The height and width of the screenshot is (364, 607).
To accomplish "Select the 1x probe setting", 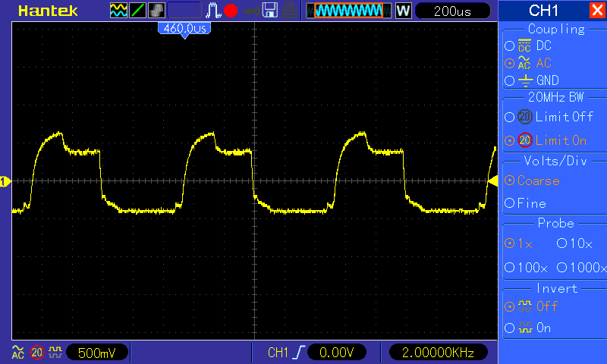I will pyautogui.click(x=519, y=243).
